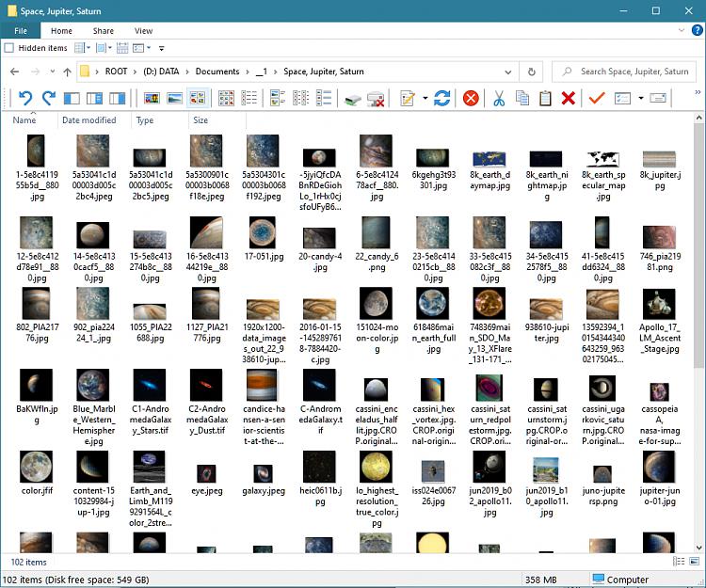Click the Redo toolbar icon
The image size is (706, 588).
click(x=49, y=98)
